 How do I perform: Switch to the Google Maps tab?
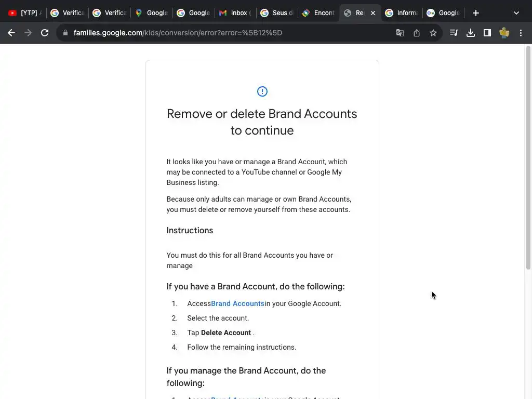[151, 13]
